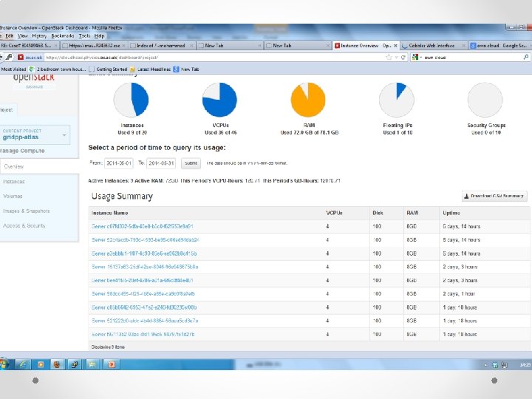Click the Submit button for usage query
Screen dimensions: 532x399
tap(191, 163)
